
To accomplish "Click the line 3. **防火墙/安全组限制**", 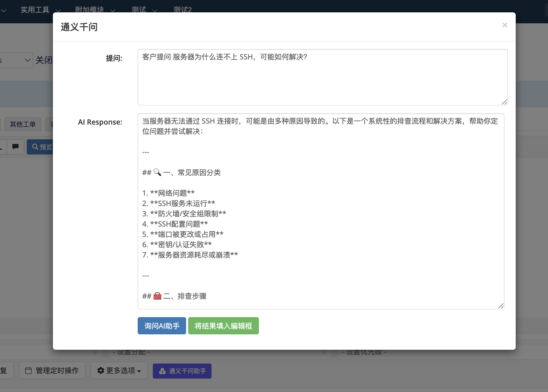I will (184, 214).
